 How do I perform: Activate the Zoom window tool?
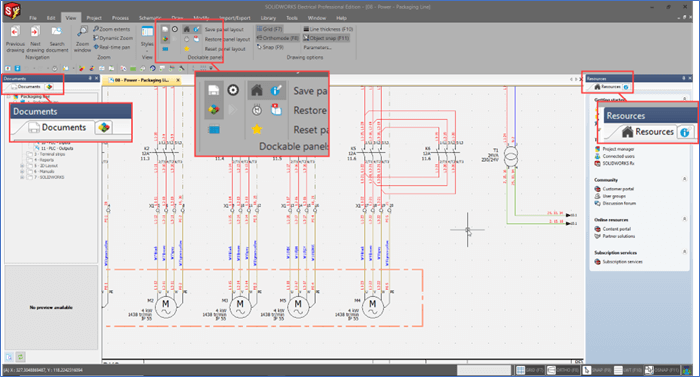click(82, 39)
